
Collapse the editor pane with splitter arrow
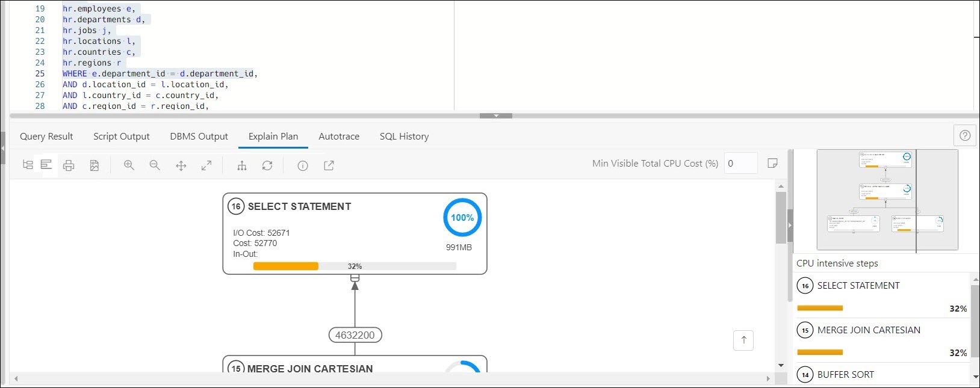tap(496, 115)
